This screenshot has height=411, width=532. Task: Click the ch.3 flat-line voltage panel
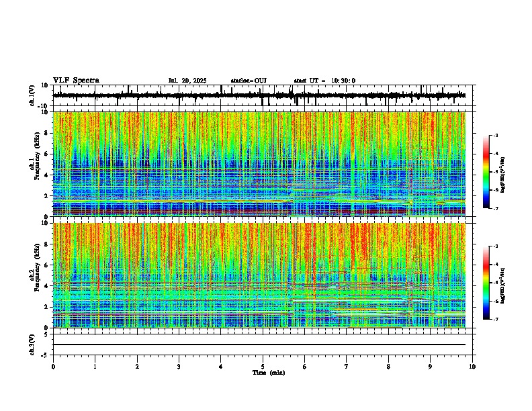click(263, 345)
